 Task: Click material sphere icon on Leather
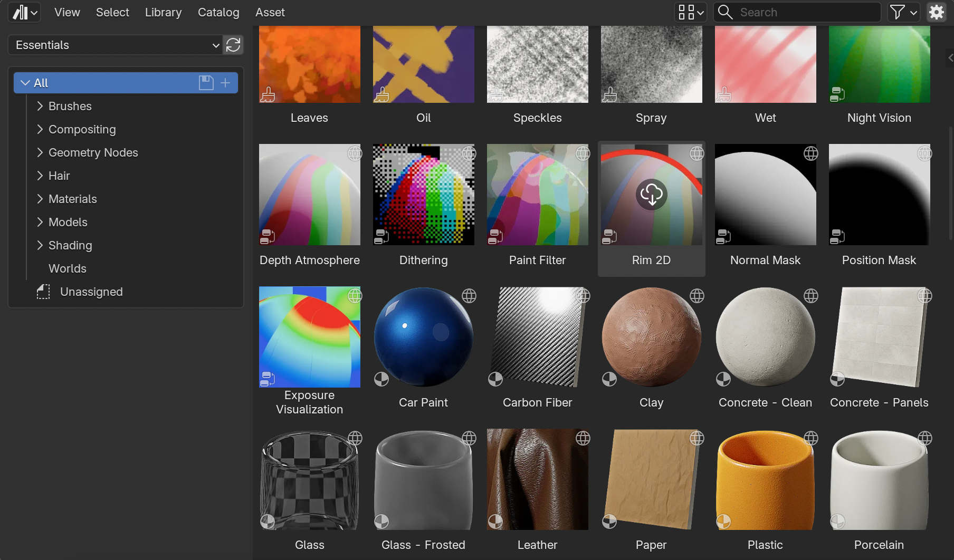[x=495, y=522]
